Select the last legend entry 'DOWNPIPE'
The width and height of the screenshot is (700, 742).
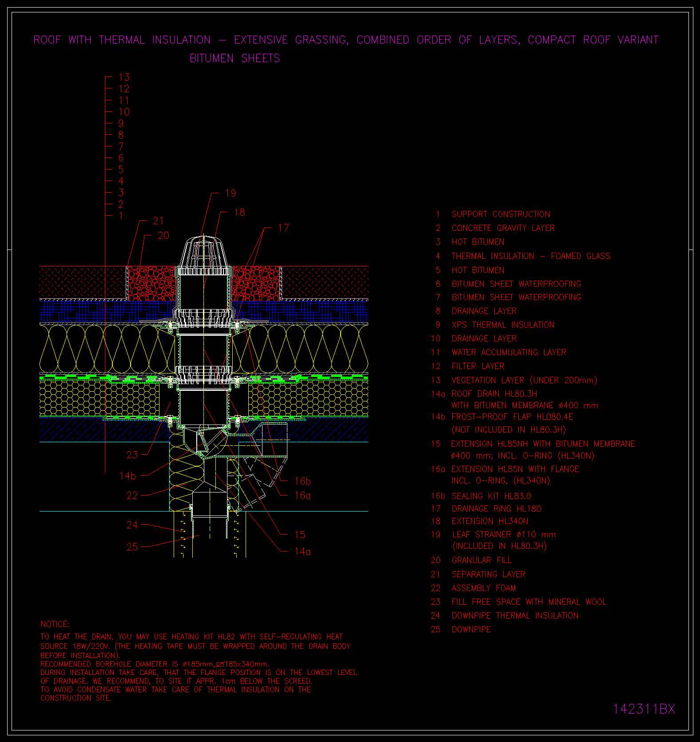click(x=471, y=630)
